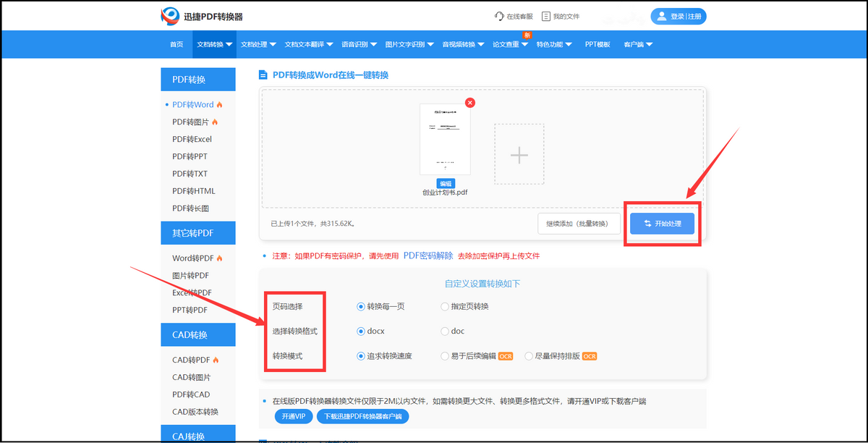Open PPT转PDF in sidebar

tap(190, 310)
